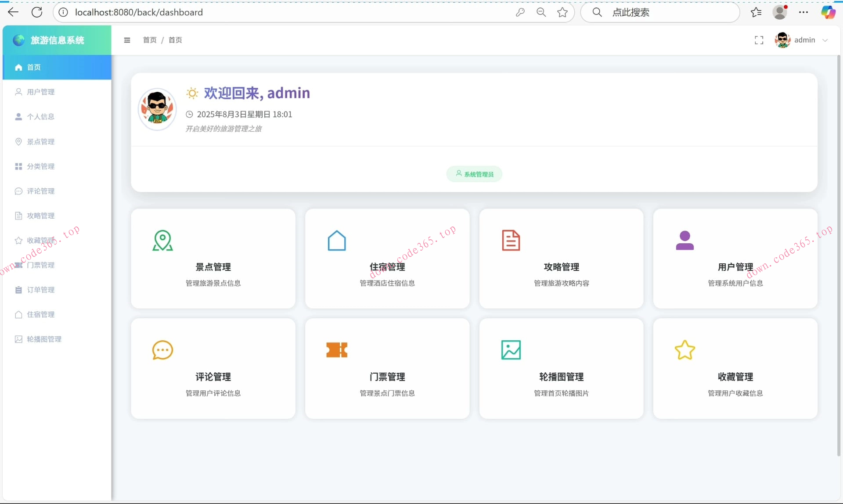843x504 pixels.
Task: Toggle the sidebar with the hamburger icon
Action: (127, 40)
